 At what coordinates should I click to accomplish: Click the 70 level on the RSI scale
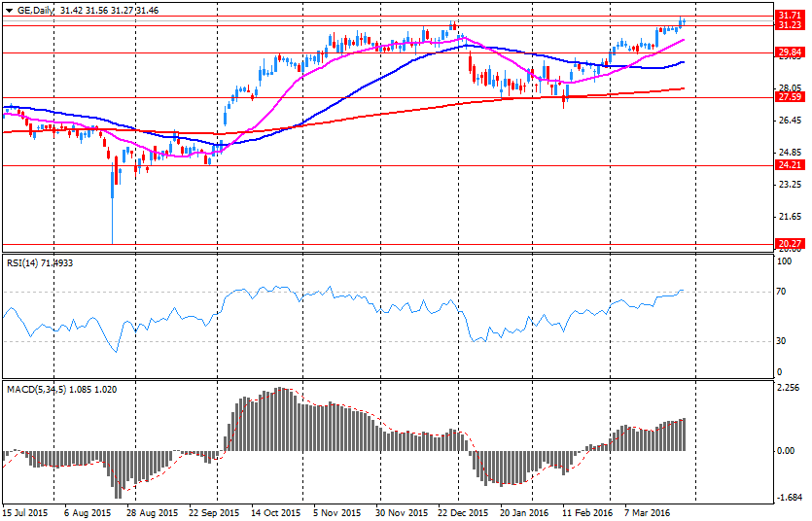(782, 292)
